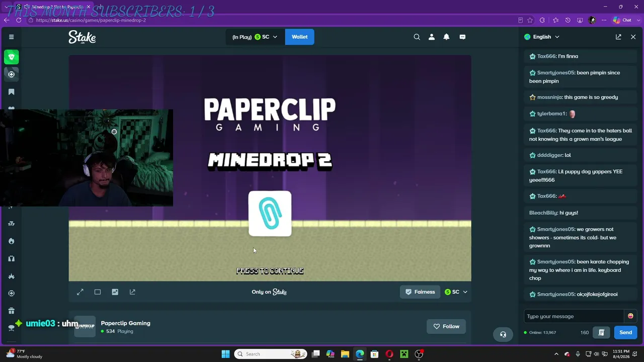Open the Windows Start menu
Viewport: 644px width, 362px height.
pos(225,354)
